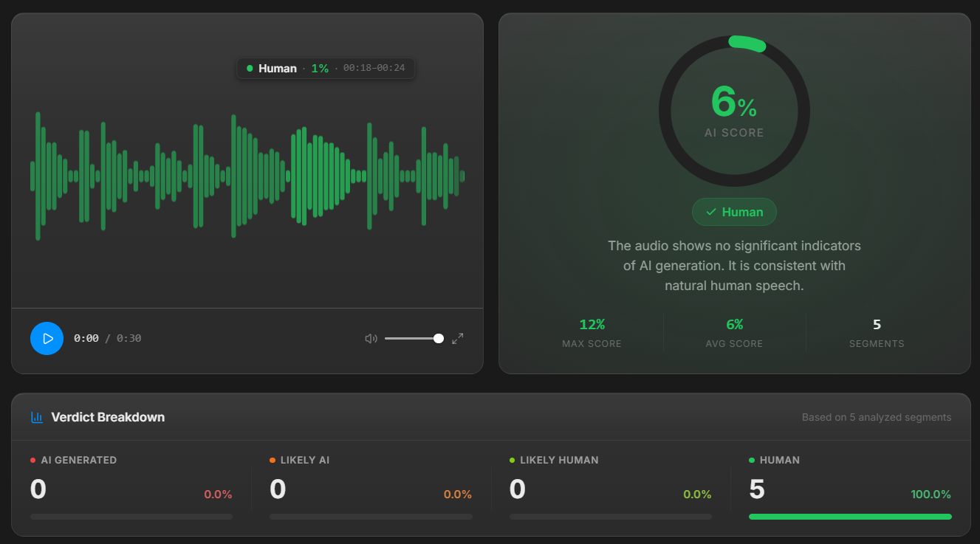Click the Verdict Breakdown heading
This screenshot has height=544, width=980.
[x=108, y=417]
